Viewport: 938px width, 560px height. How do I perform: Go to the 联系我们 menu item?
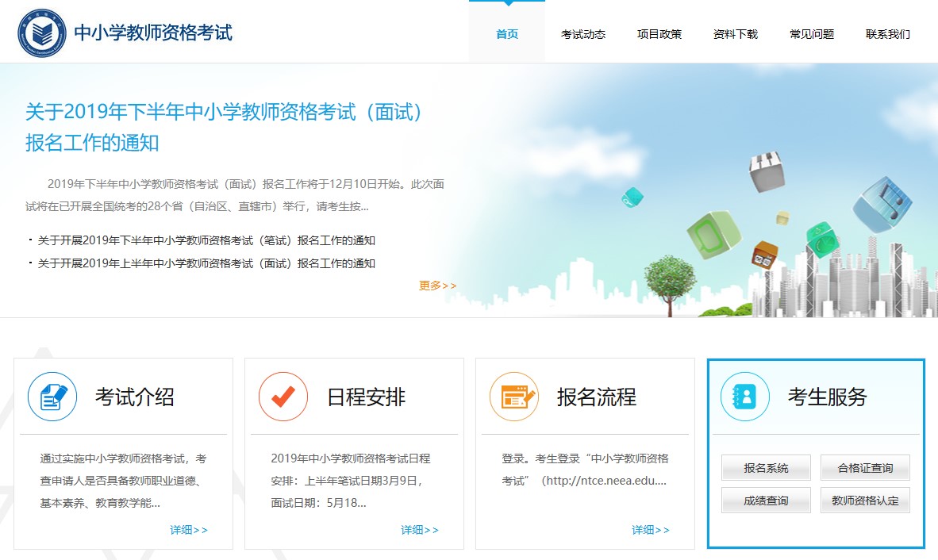[x=888, y=34]
